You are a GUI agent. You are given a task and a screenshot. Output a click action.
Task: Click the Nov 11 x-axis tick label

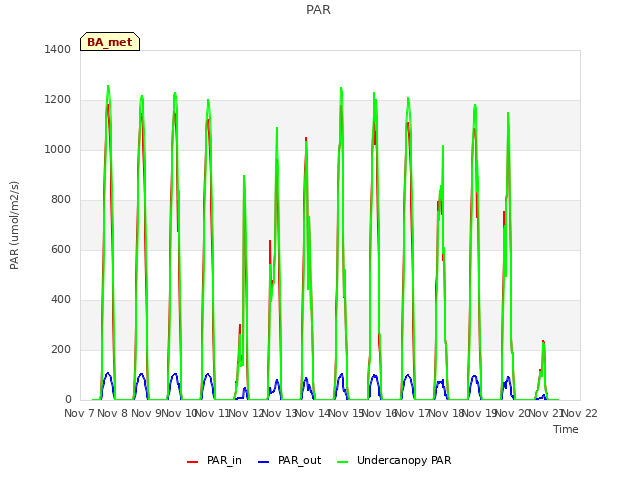212,413
